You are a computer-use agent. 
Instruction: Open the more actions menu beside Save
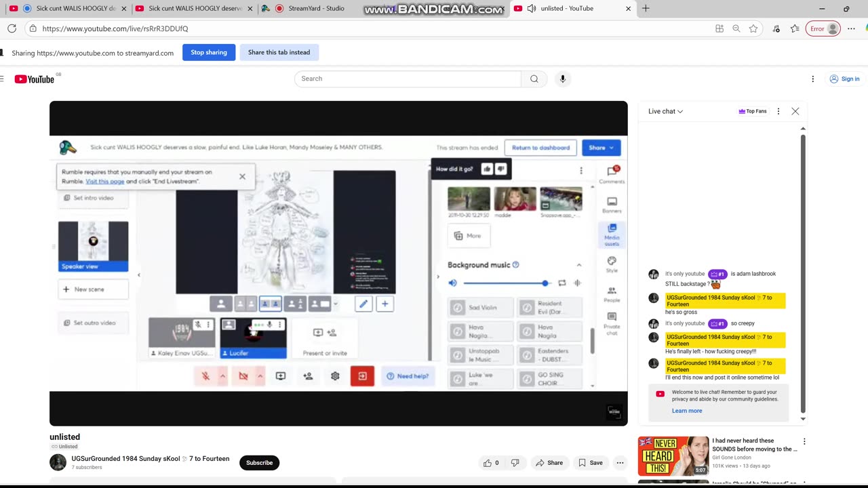click(x=620, y=463)
